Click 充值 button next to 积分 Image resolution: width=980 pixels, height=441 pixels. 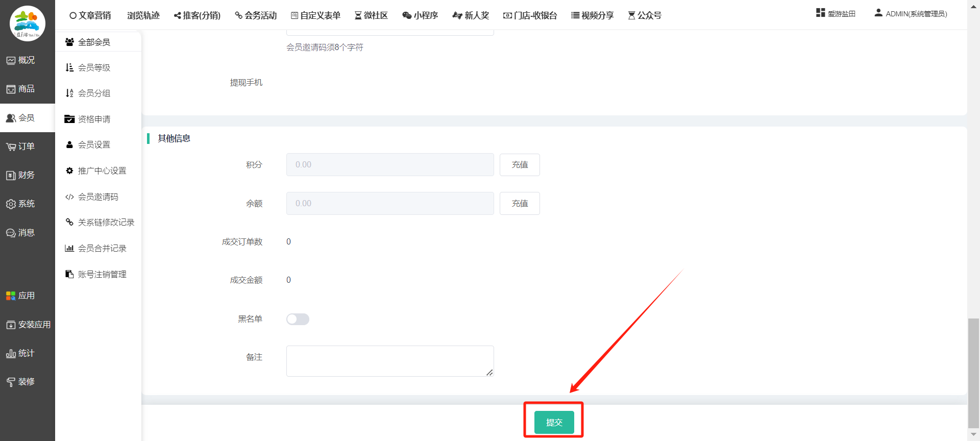point(520,165)
